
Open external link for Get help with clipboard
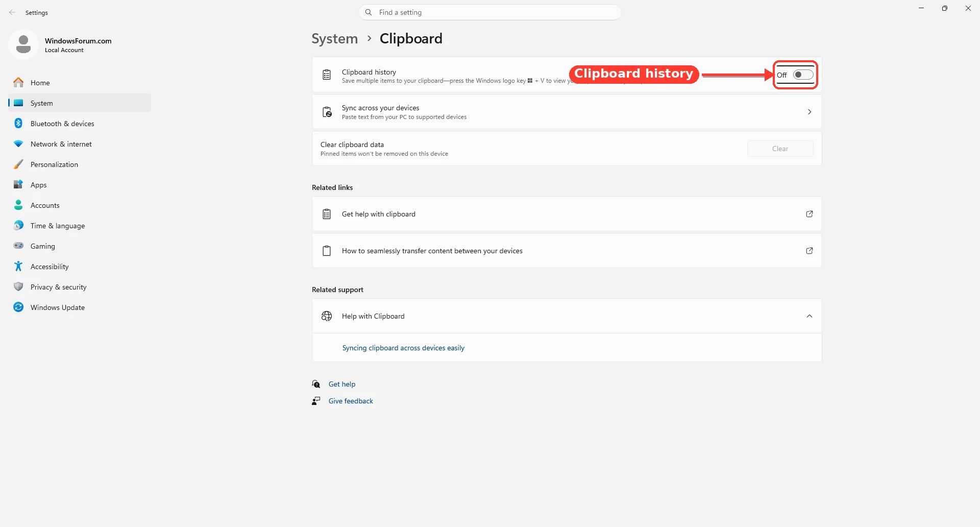click(x=810, y=214)
